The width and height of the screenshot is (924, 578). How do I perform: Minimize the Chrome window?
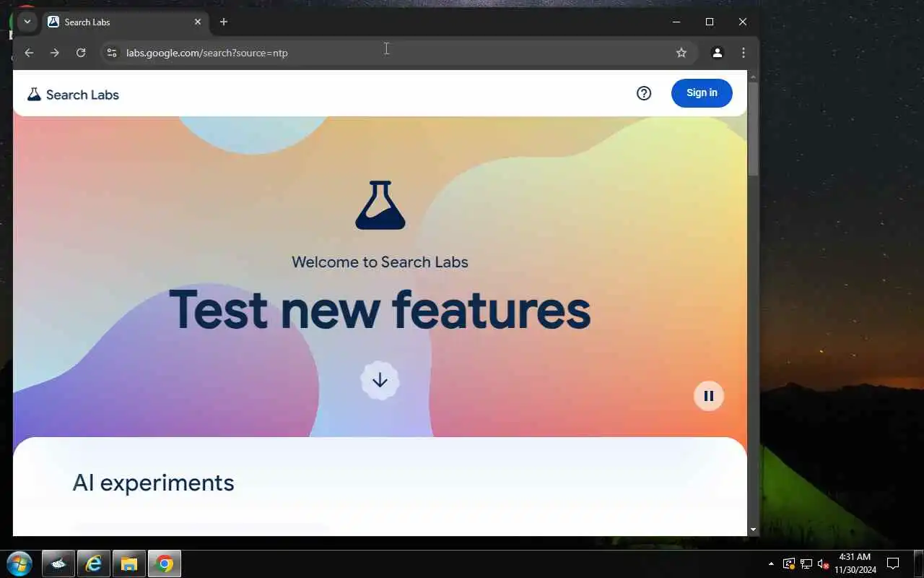pos(676,22)
